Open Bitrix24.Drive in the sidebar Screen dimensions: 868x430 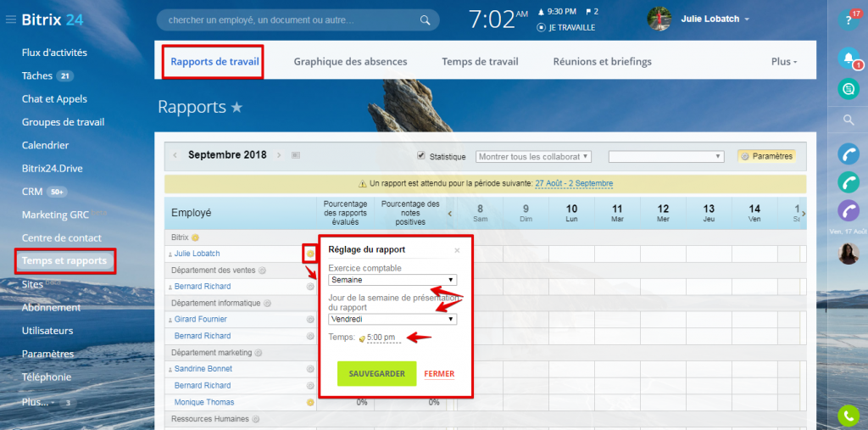(x=52, y=169)
